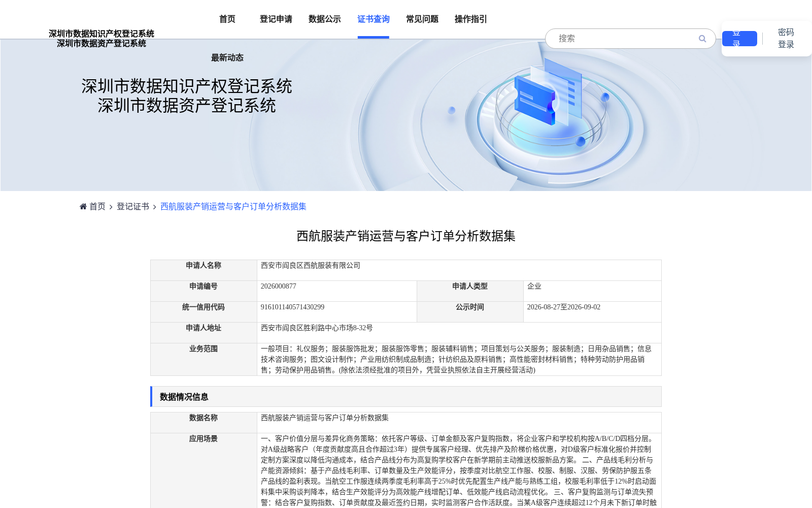
Task: Click the applicant type value 企业
Action: [x=534, y=287]
